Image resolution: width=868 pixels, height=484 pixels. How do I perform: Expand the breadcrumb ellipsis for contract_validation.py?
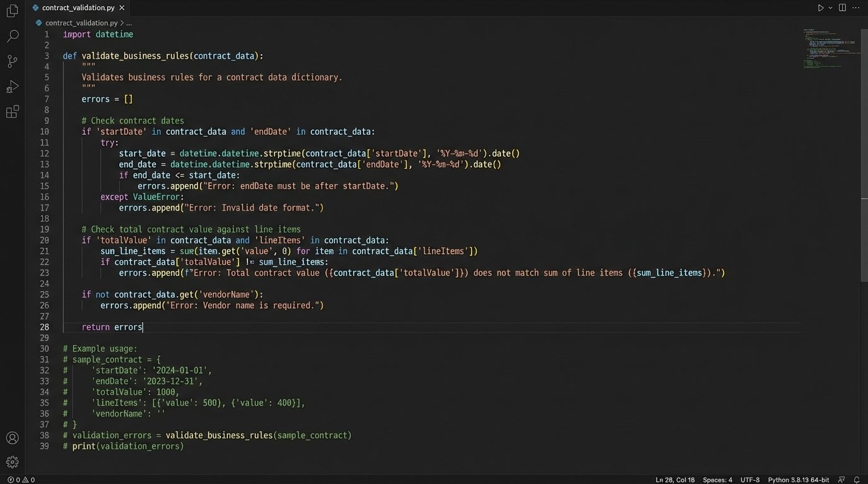click(x=129, y=23)
